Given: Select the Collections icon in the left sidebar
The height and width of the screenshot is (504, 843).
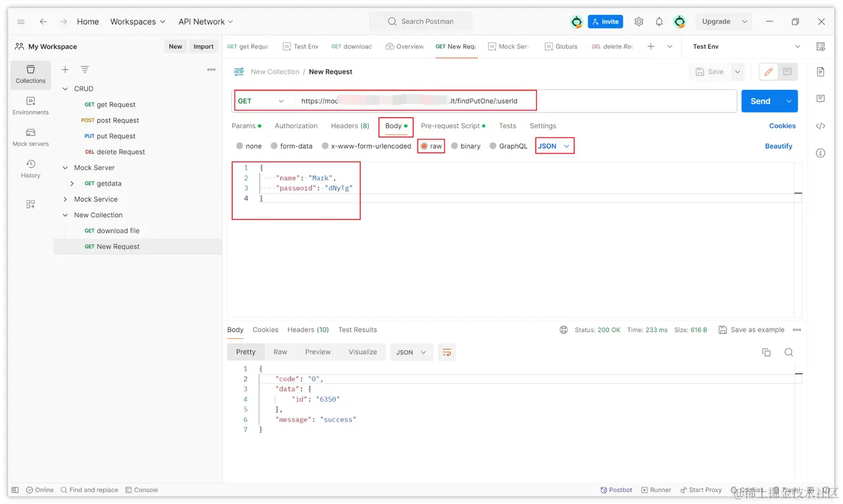Looking at the screenshot, I should 30,74.
